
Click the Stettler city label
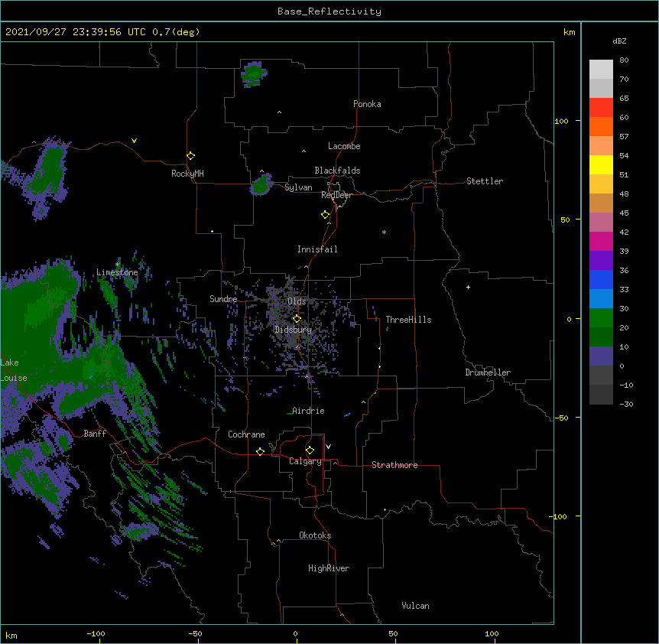tap(485, 181)
